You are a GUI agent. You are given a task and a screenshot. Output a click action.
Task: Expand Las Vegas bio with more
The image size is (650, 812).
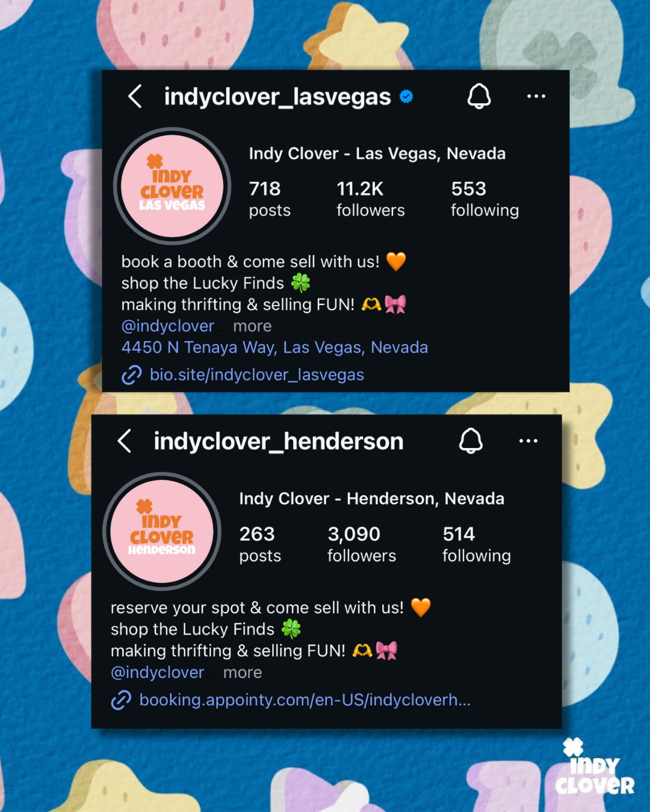point(252,326)
